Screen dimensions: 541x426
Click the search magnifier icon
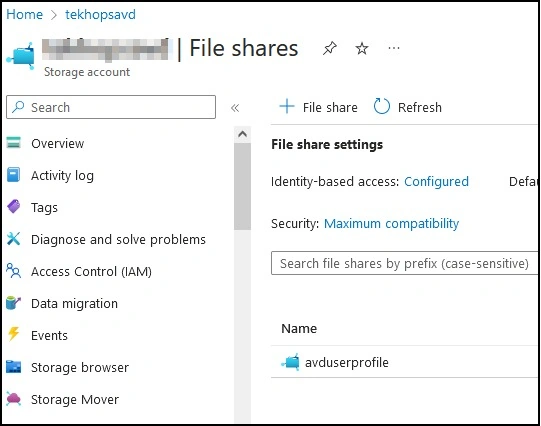coord(18,107)
